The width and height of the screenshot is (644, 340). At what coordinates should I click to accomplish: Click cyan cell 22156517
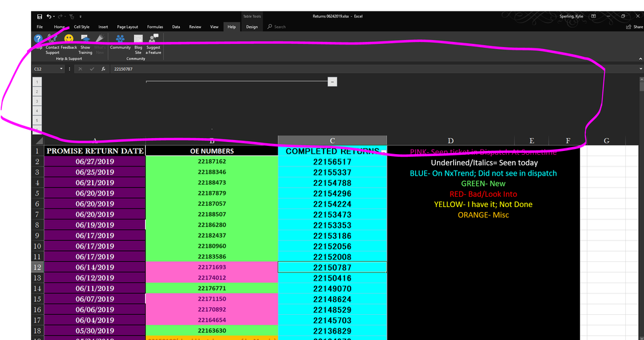click(x=332, y=162)
